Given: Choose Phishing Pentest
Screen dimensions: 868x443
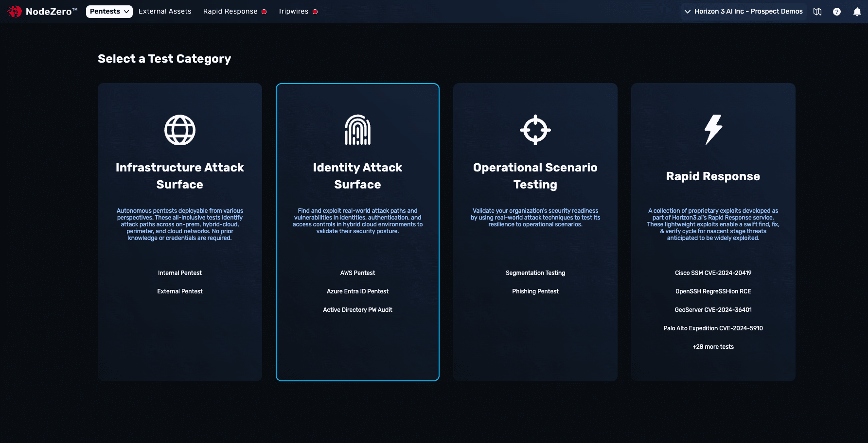Looking at the screenshot, I should [x=535, y=291].
